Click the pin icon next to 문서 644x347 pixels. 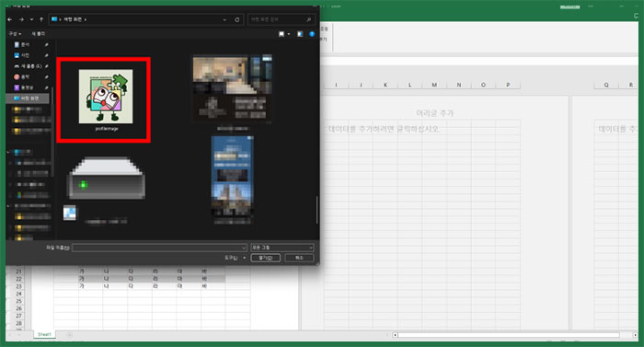tap(46, 44)
